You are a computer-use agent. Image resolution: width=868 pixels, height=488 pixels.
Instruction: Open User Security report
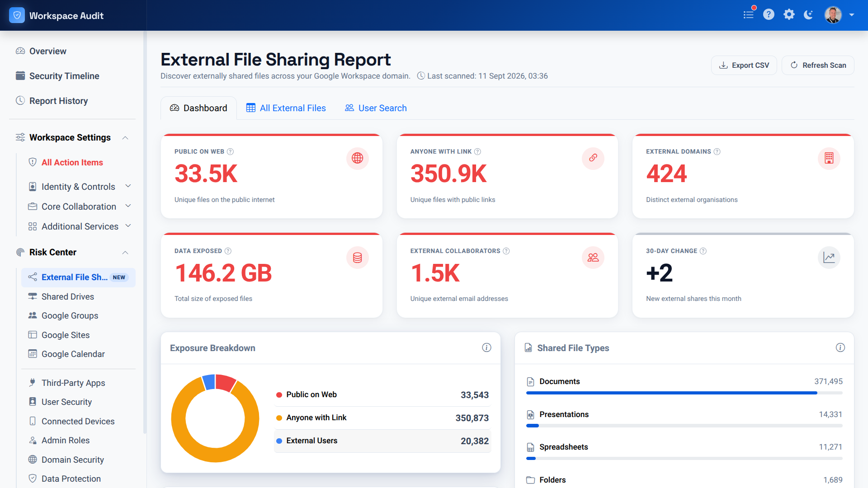(66, 402)
